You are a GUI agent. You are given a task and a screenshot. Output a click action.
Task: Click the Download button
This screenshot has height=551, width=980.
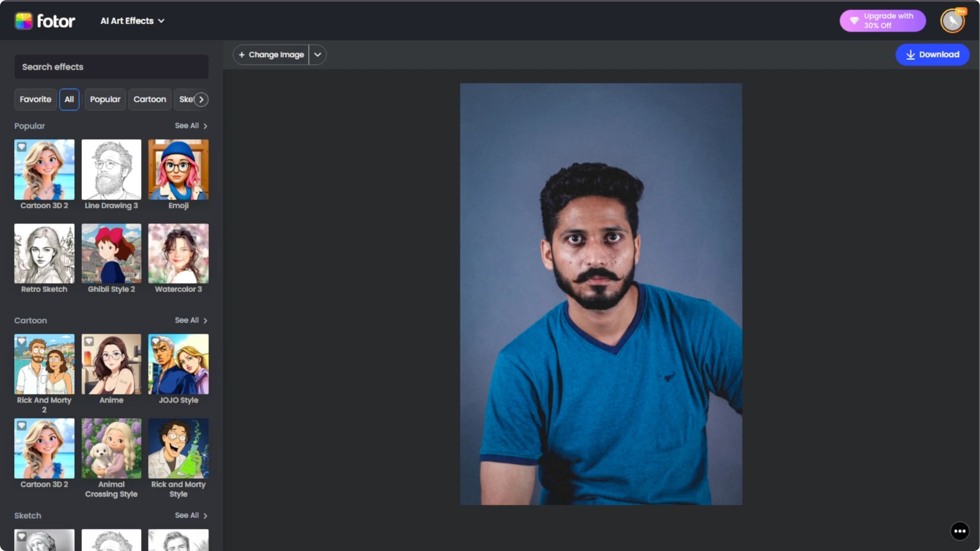click(932, 54)
